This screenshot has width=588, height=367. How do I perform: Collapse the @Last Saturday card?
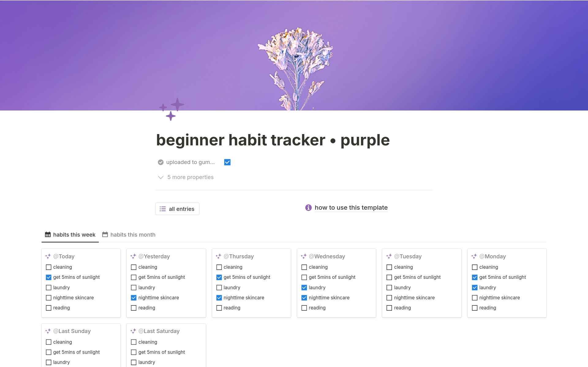(x=134, y=331)
